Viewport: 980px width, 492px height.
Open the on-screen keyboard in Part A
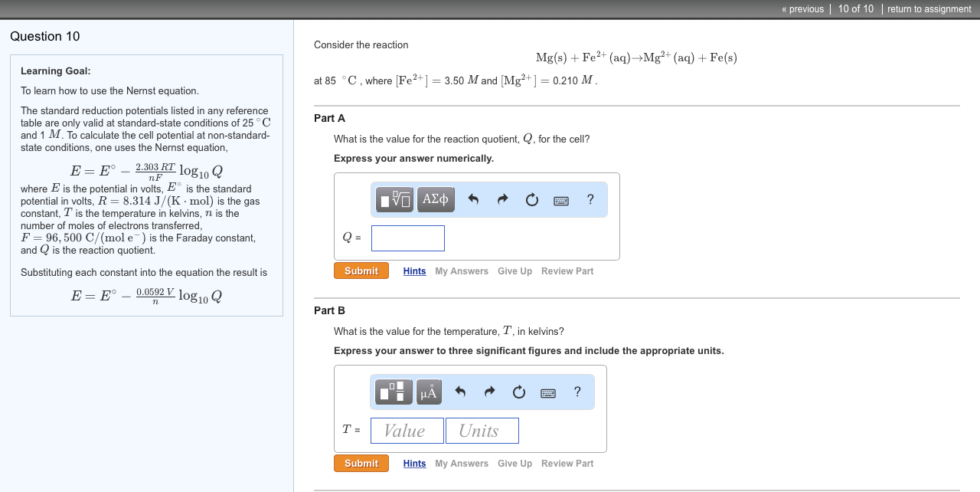560,199
